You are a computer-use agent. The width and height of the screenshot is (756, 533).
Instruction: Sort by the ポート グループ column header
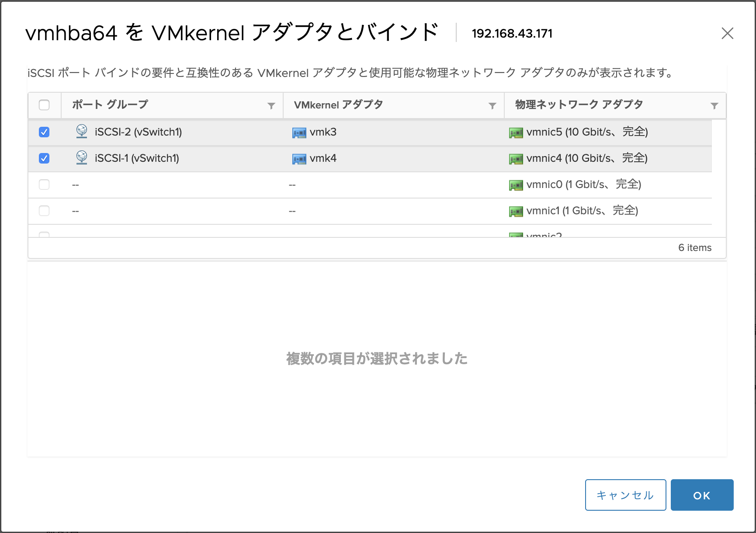coord(110,105)
